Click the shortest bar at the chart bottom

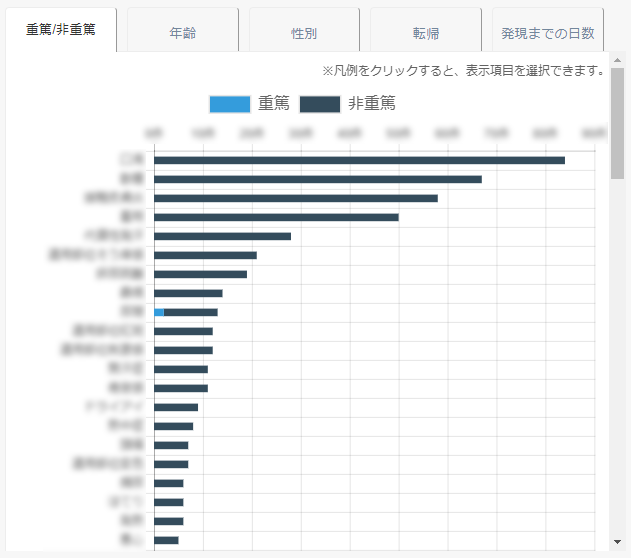coord(166,540)
